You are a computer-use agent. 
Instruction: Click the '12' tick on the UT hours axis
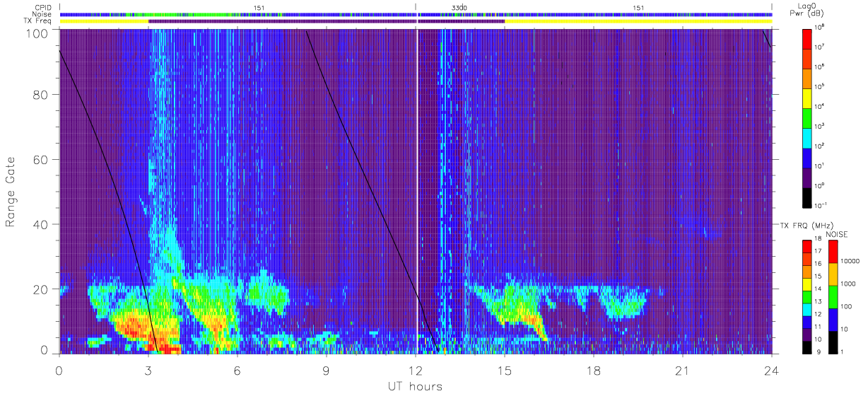415,371
